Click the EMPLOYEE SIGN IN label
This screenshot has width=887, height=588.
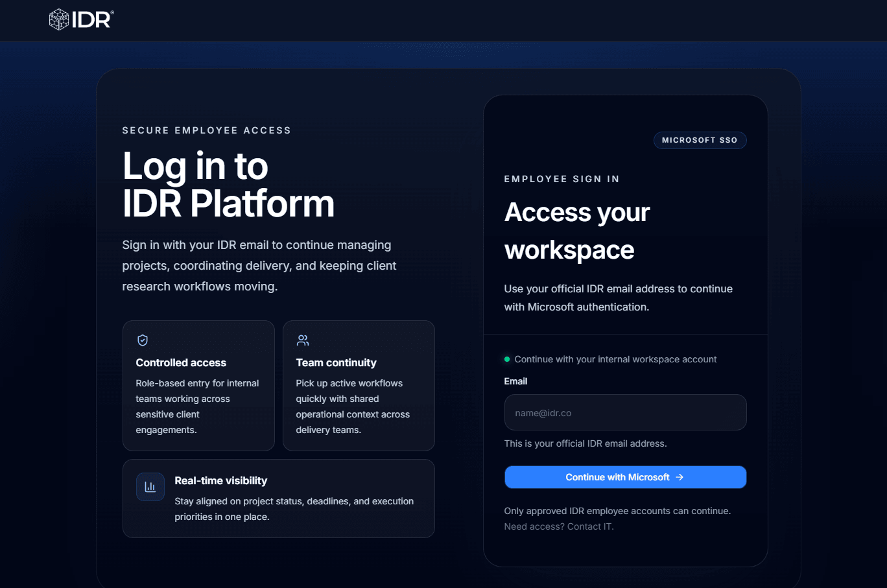point(562,179)
